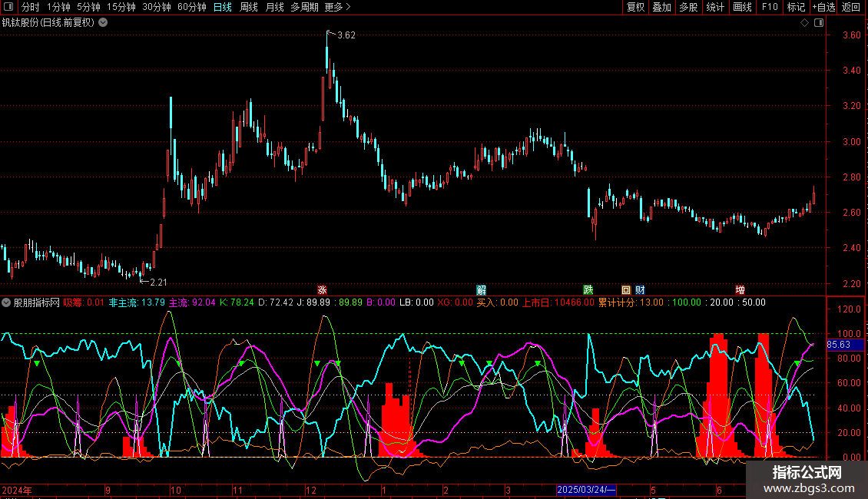
Task: Select the 15分钟 period tab
Action: click(x=121, y=7)
